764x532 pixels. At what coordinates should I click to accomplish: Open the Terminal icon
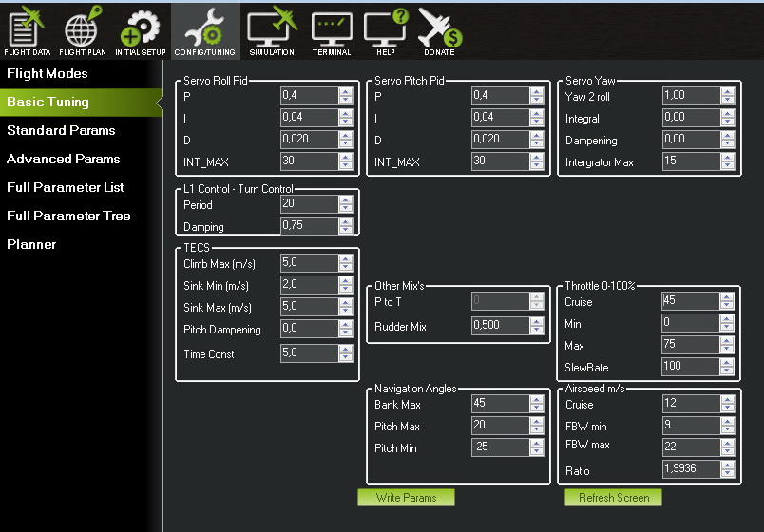pos(332,28)
